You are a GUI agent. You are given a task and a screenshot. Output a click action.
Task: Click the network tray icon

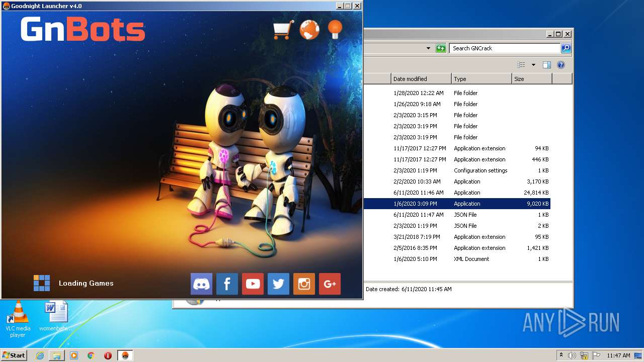[x=584, y=355]
